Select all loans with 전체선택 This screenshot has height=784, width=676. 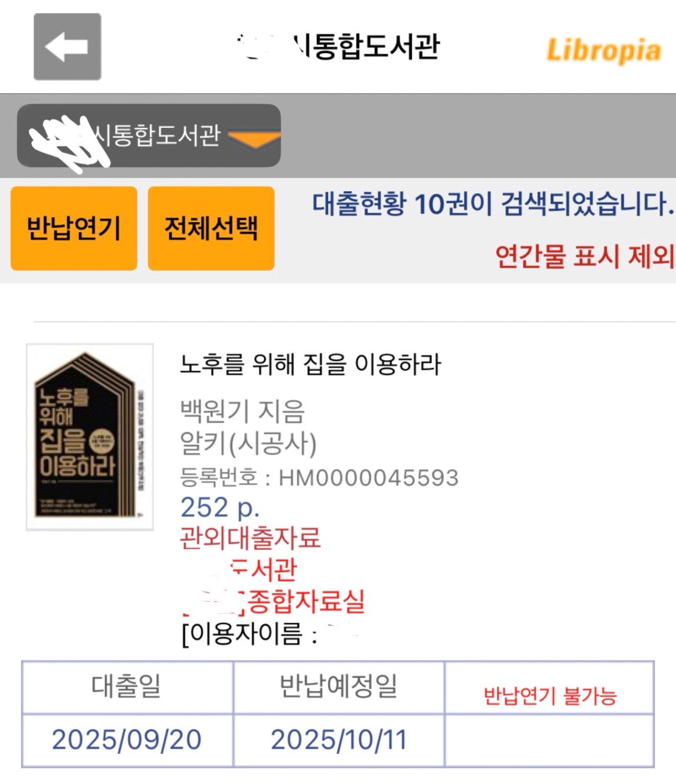pos(211,228)
